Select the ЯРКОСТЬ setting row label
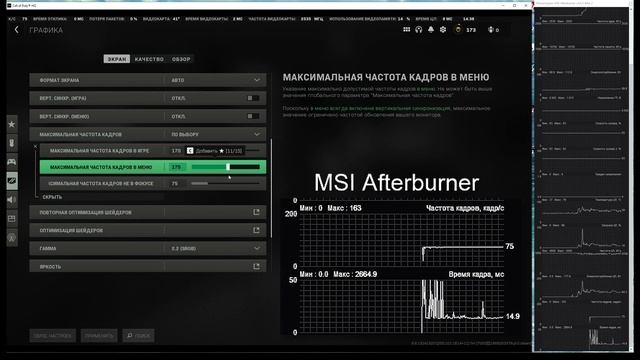The image size is (640, 360). coord(50,267)
